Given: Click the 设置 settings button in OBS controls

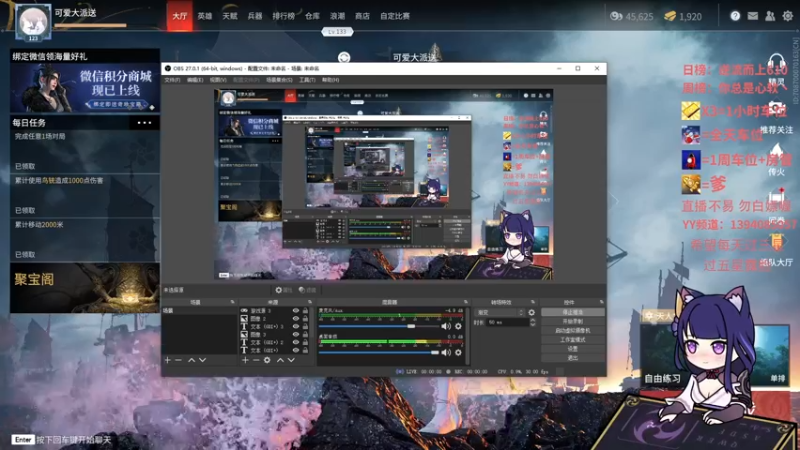Looking at the screenshot, I should 572,349.
